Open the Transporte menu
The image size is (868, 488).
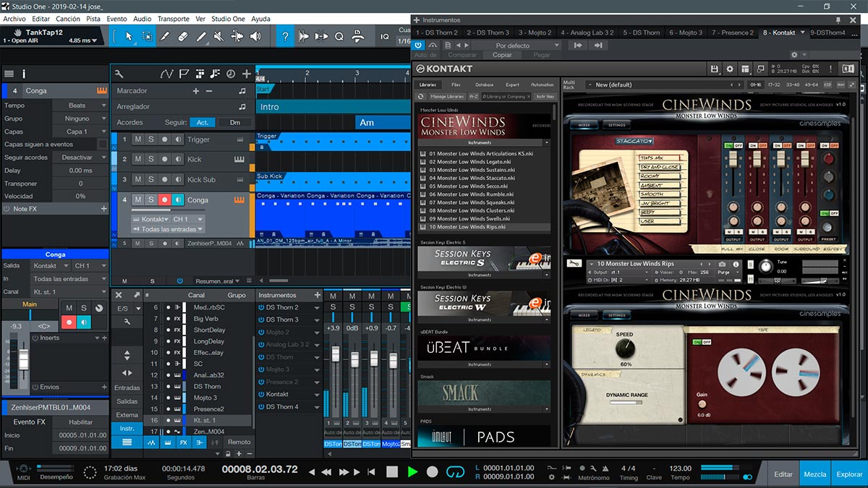(x=173, y=18)
